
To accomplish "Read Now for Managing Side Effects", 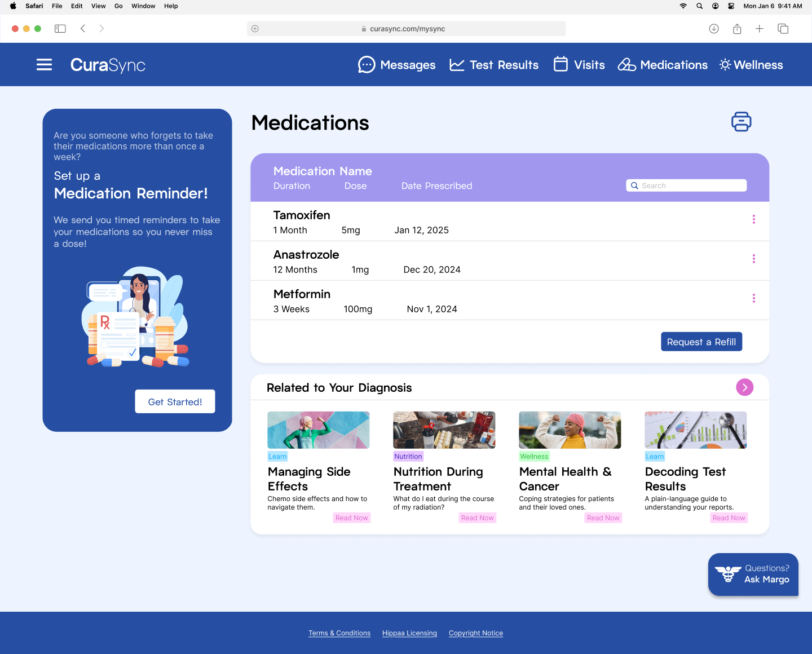I will (351, 518).
